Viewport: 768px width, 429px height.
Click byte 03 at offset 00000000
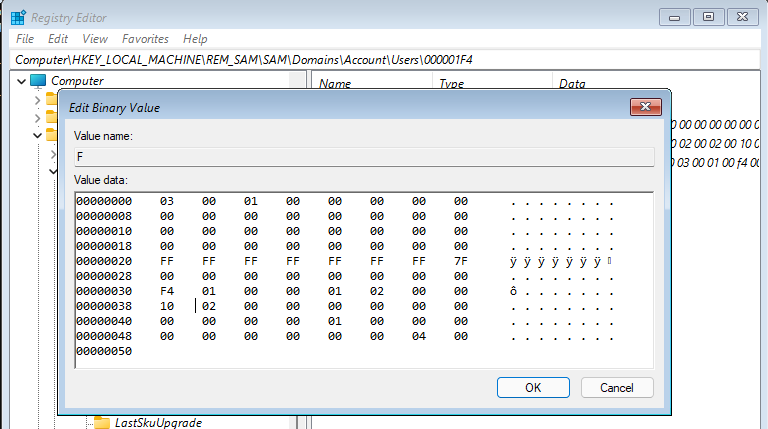[167, 201]
